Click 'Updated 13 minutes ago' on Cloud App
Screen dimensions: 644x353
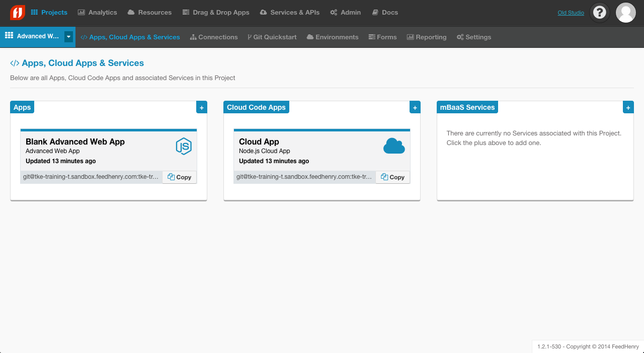(274, 161)
